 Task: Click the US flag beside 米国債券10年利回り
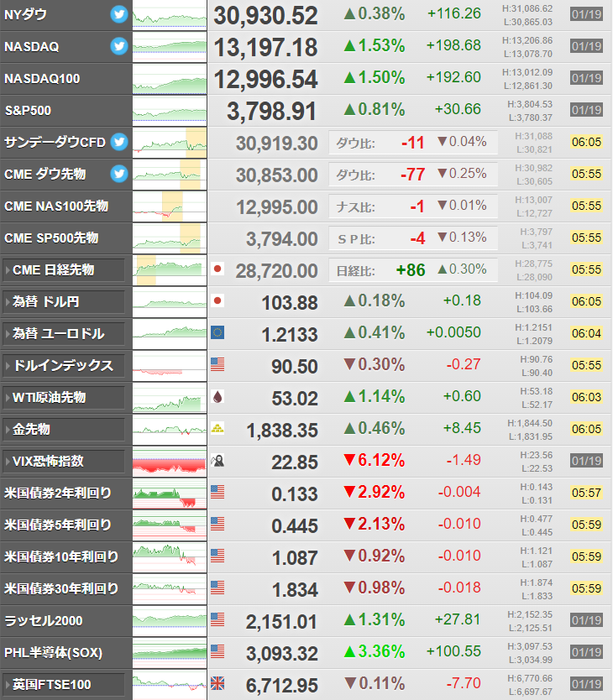217,556
